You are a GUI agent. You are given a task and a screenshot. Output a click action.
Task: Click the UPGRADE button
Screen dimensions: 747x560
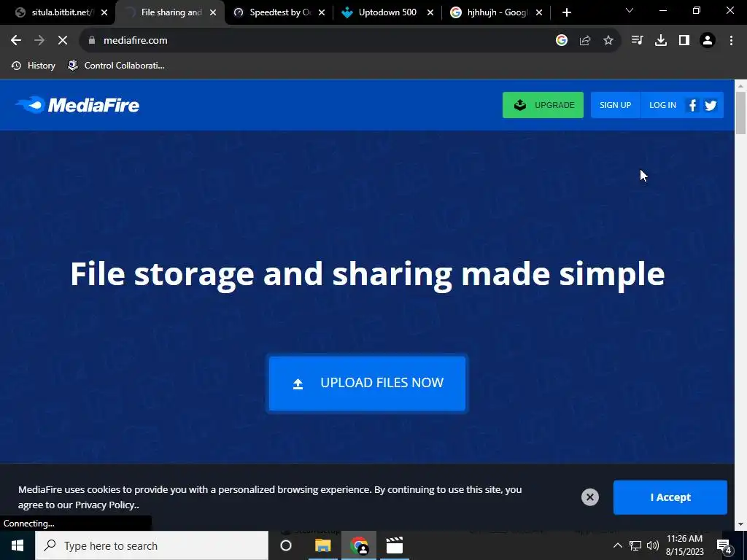[543, 105]
